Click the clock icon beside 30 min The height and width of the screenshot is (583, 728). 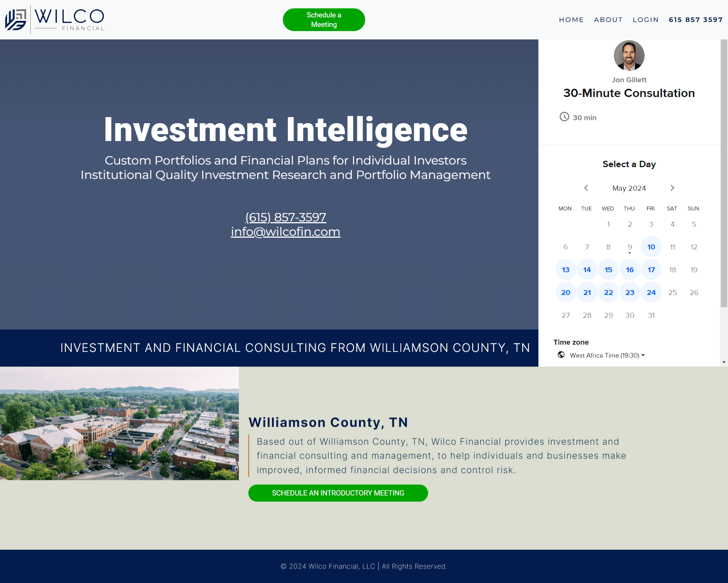coord(564,117)
